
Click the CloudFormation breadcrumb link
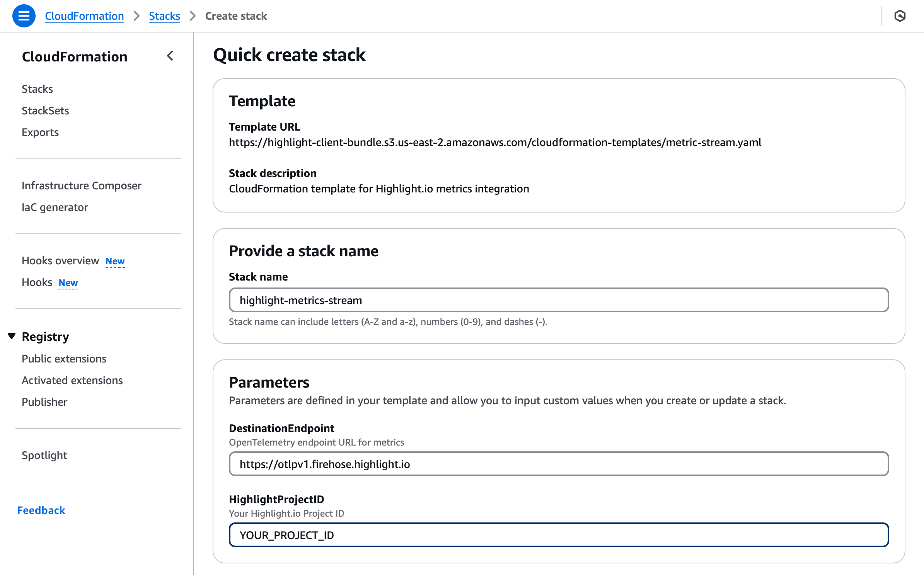tap(84, 16)
